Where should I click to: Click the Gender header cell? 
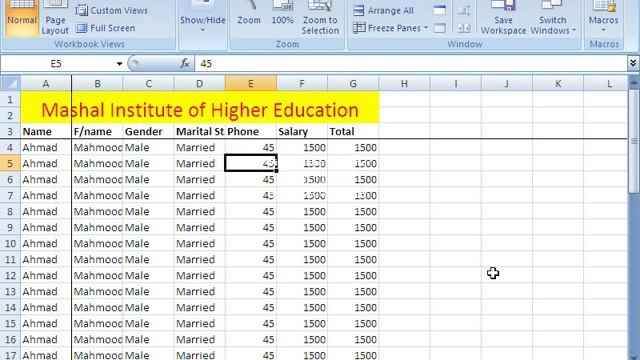148,131
